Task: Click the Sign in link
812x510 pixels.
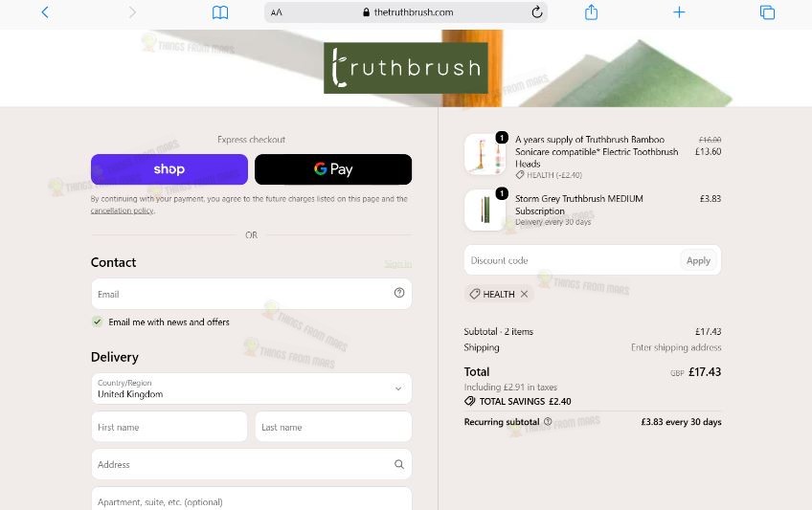Action: pyautogui.click(x=397, y=264)
